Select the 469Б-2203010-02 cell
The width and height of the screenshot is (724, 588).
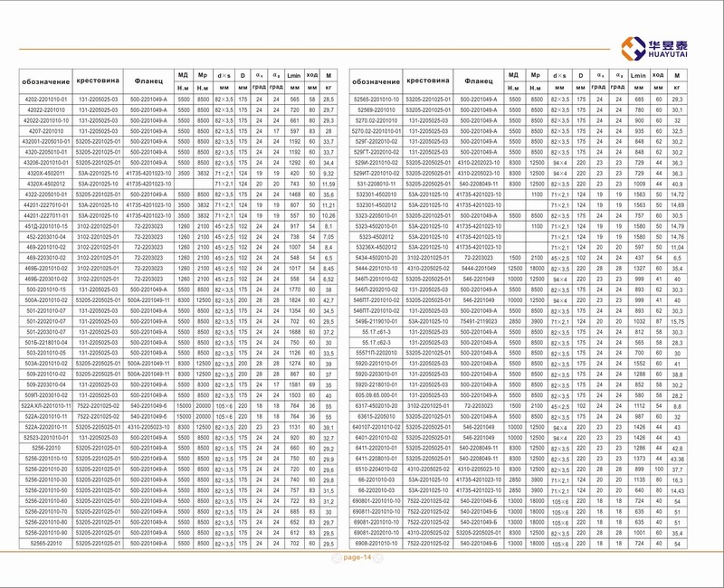(46, 280)
